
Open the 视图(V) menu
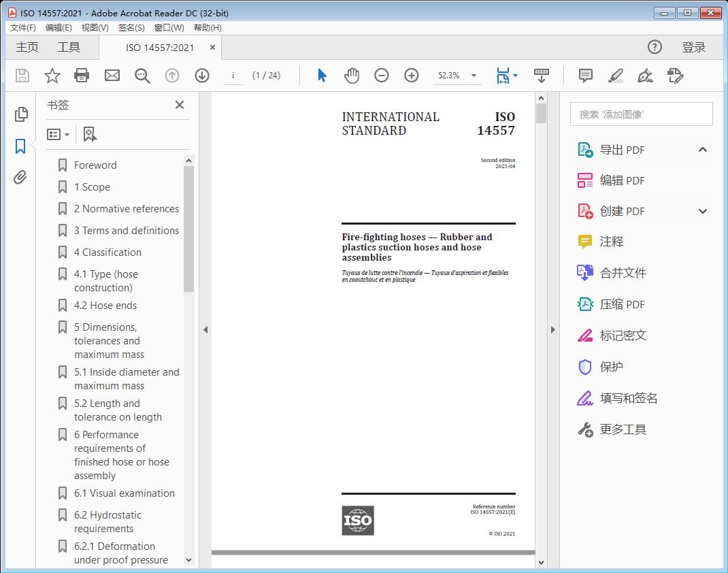click(95, 27)
